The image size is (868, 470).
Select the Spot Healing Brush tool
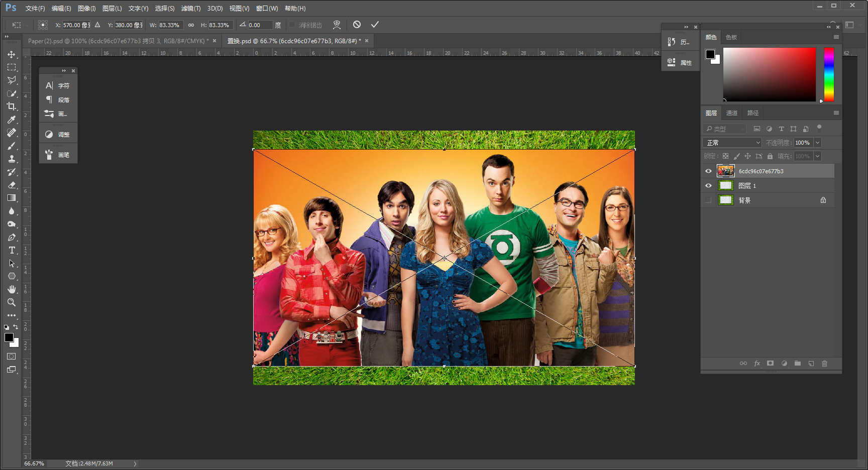[12, 133]
